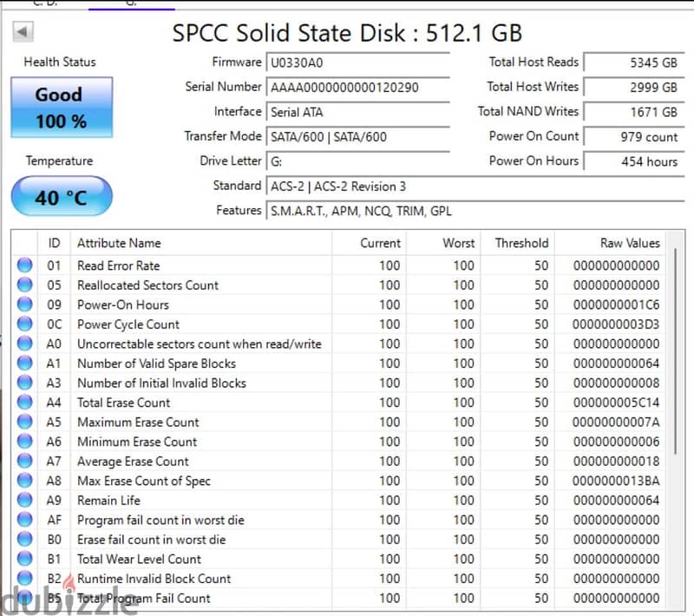Click status icon of Minimum Erase Count row
This screenshot has width=694, height=616.
(x=25, y=442)
